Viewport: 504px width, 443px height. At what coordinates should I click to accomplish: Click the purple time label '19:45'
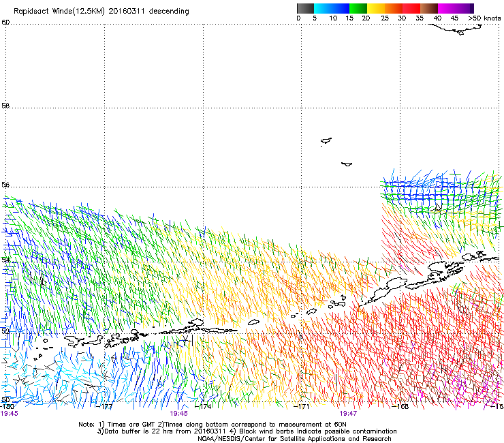click(10, 414)
